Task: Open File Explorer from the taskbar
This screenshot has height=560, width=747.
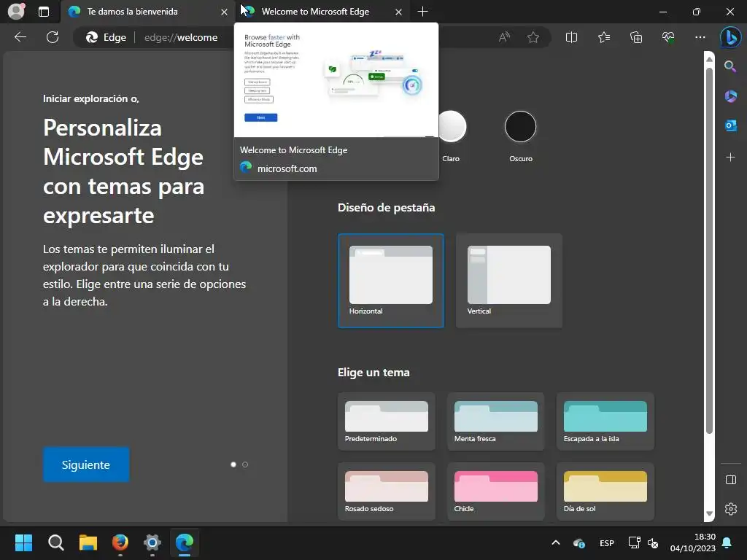Action: [88, 542]
